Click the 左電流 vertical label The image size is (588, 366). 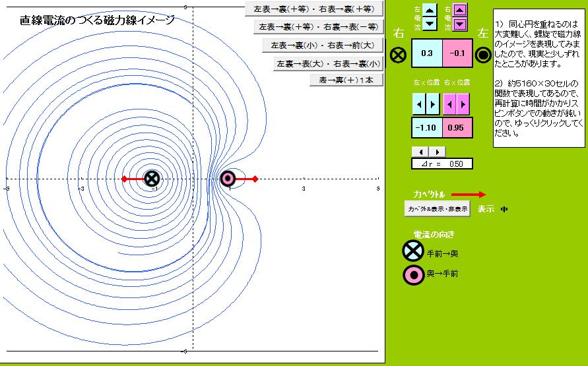417,18
